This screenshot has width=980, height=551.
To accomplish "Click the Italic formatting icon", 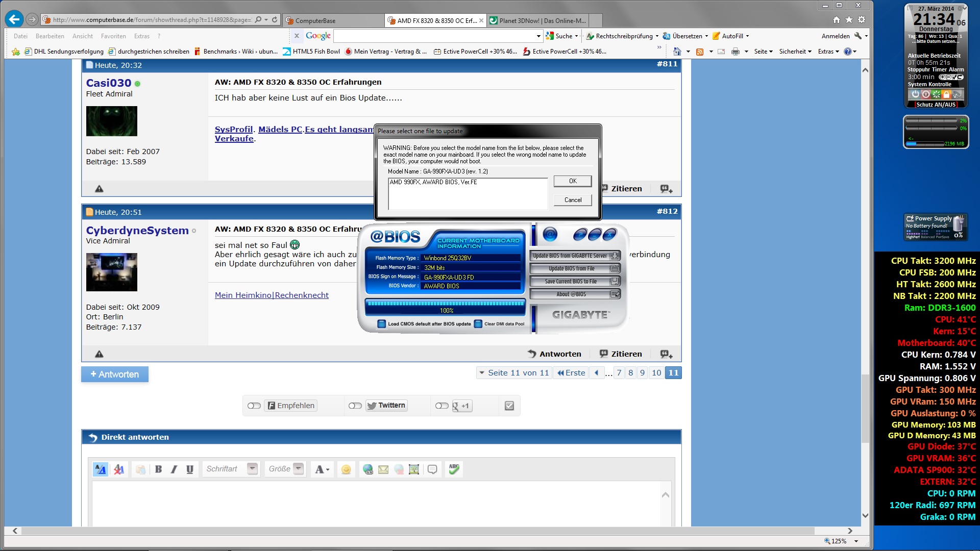I will pos(174,469).
